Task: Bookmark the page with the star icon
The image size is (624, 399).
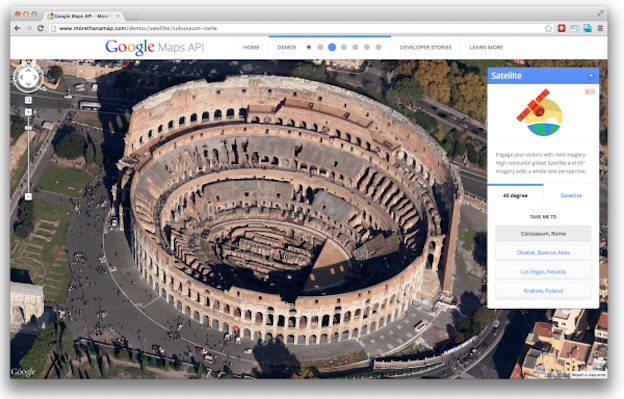Action: coord(548,28)
